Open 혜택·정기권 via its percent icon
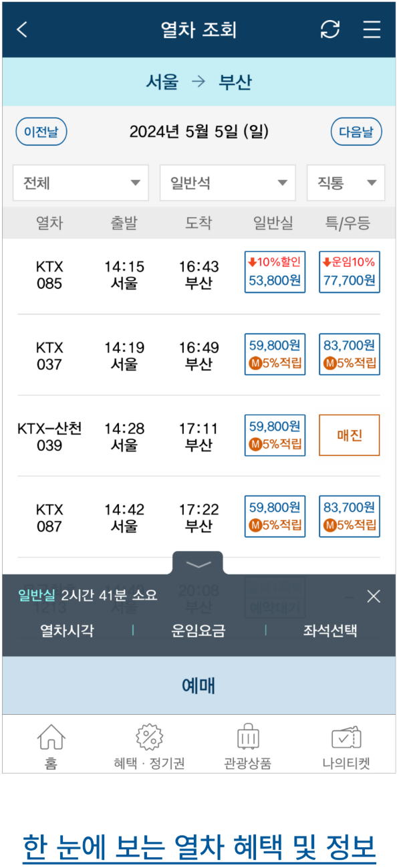The image size is (399, 868). 148,736
